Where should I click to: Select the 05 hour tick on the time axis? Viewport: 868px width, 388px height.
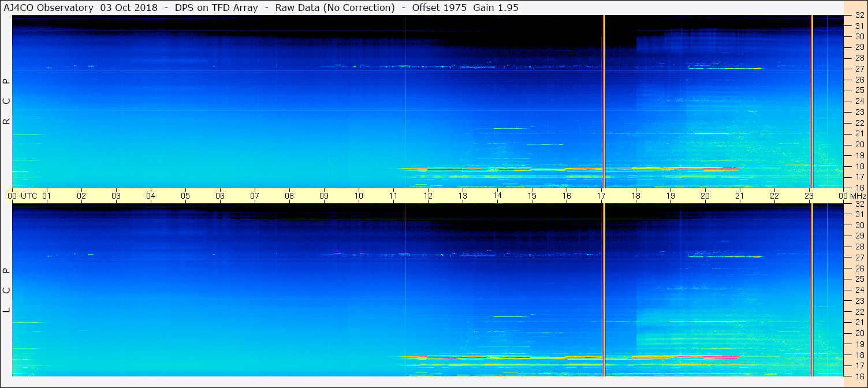tap(185, 196)
